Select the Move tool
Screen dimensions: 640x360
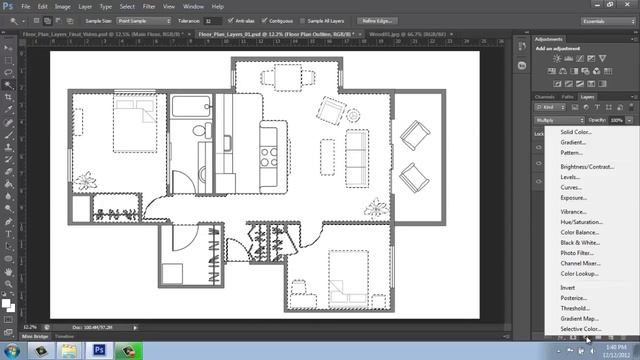tap(8, 48)
